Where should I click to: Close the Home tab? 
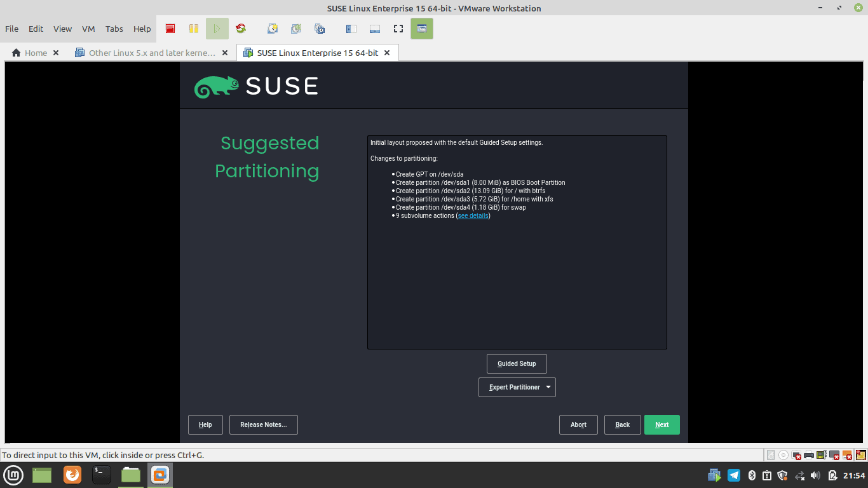point(56,53)
